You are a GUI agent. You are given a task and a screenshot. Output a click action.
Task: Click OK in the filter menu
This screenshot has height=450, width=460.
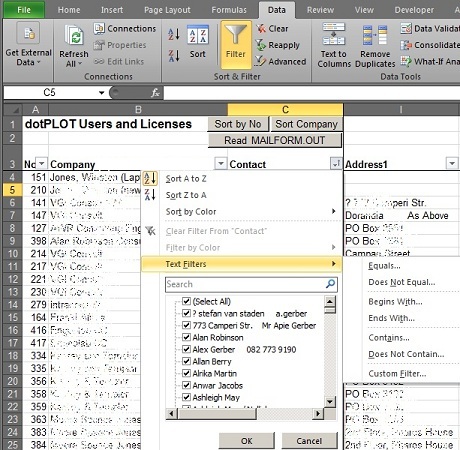(x=247, y=441)
